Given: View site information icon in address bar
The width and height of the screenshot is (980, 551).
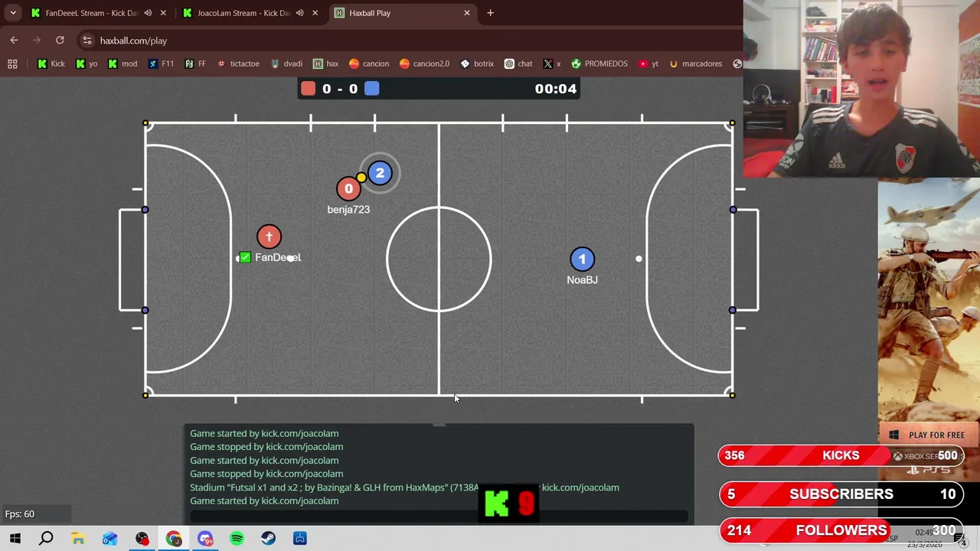Looking at the screenshot, I should [87, 41].
